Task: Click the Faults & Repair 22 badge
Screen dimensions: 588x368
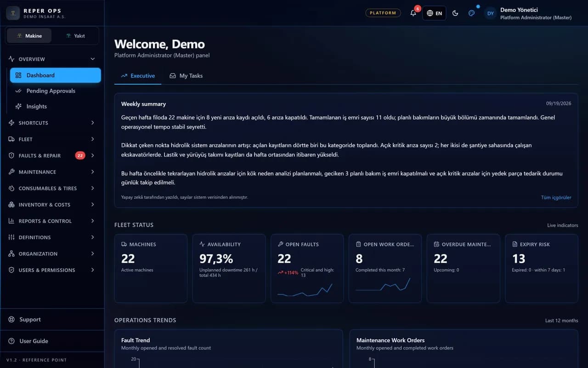Action: click(80, 155)
